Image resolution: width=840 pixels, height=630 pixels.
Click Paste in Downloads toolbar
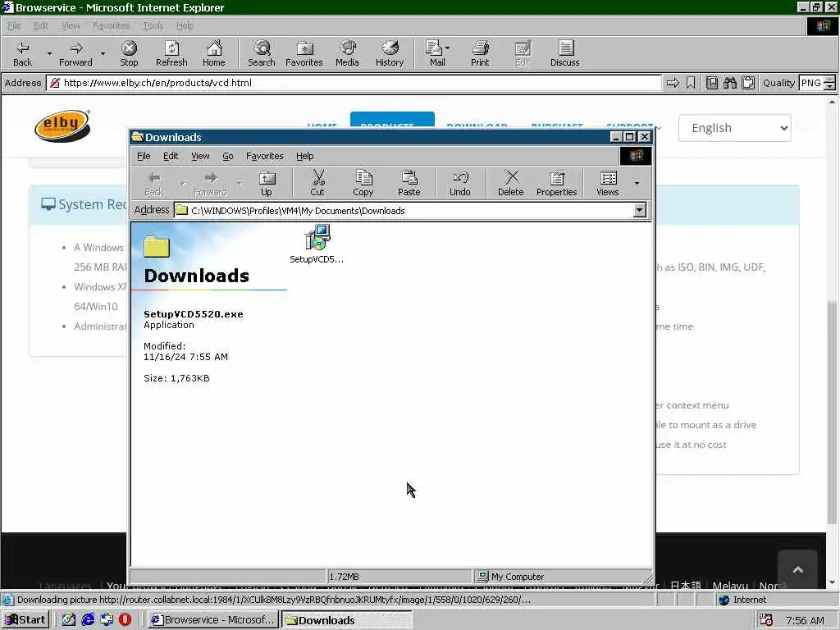[x=409, y=183]
